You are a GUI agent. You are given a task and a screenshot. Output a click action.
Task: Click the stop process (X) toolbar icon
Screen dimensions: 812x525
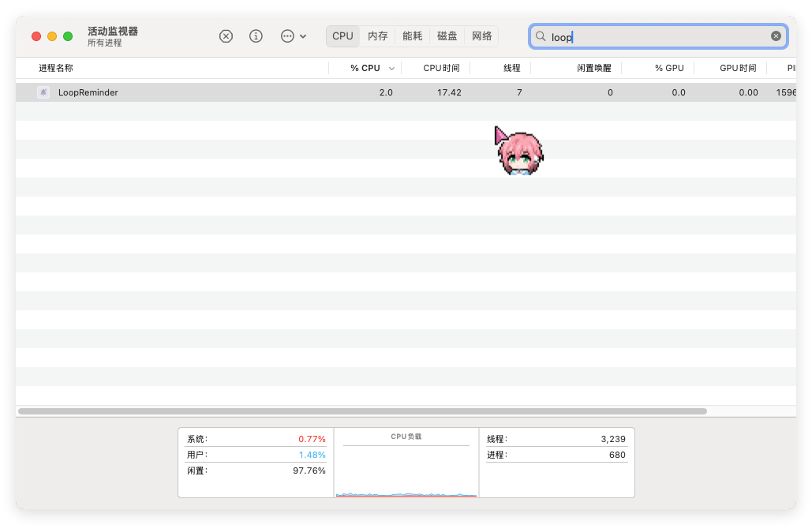[x=226, y=36]
